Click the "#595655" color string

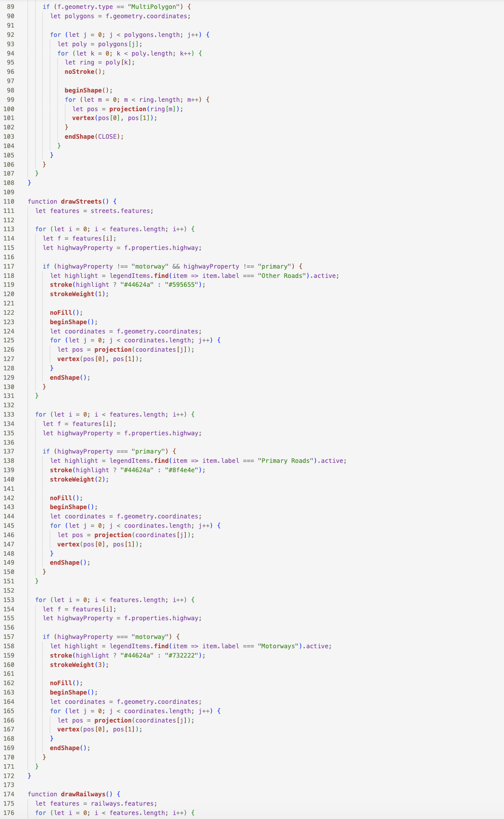[183, 285]
